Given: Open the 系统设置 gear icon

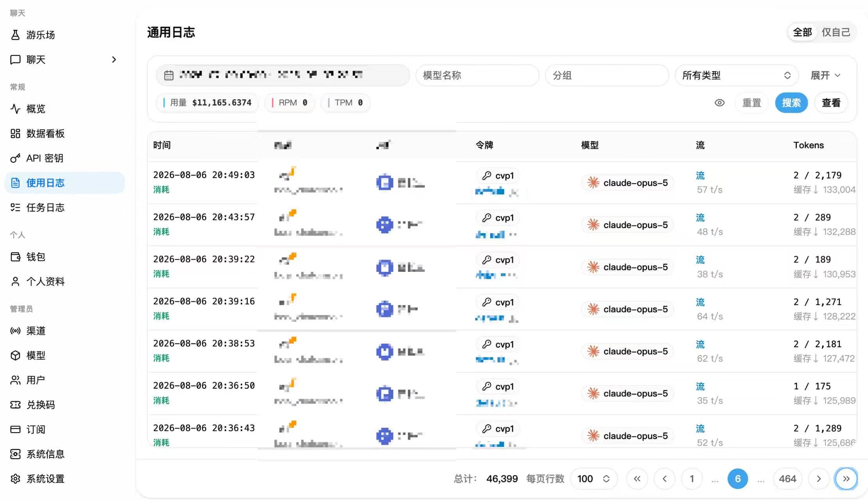Looking at the screenshot, I should click(x=15, y=479).
